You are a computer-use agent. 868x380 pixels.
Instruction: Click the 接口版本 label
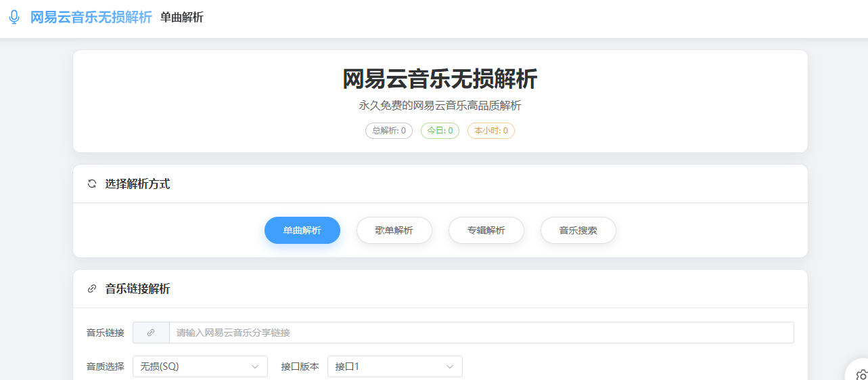[300, 366]
